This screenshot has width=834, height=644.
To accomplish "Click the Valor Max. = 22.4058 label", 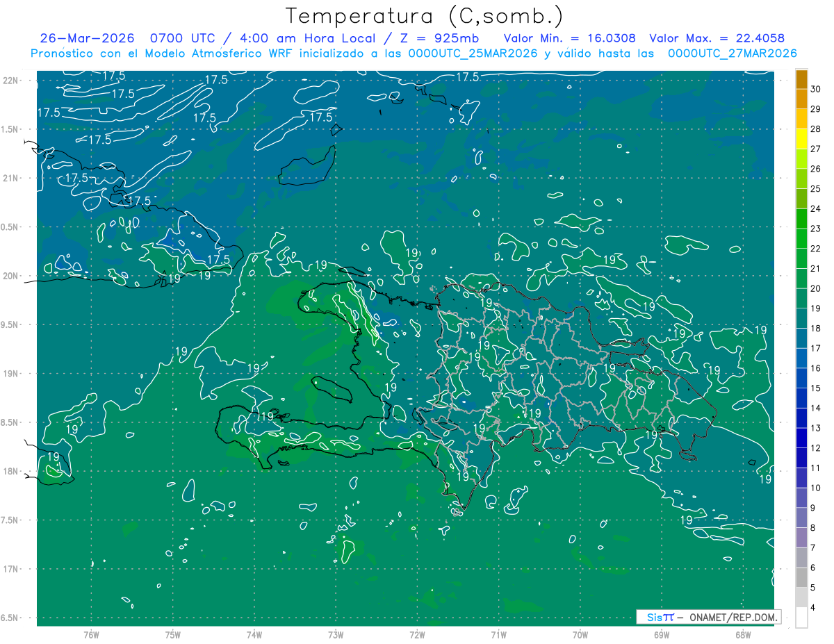I will (x=717, y=38).
